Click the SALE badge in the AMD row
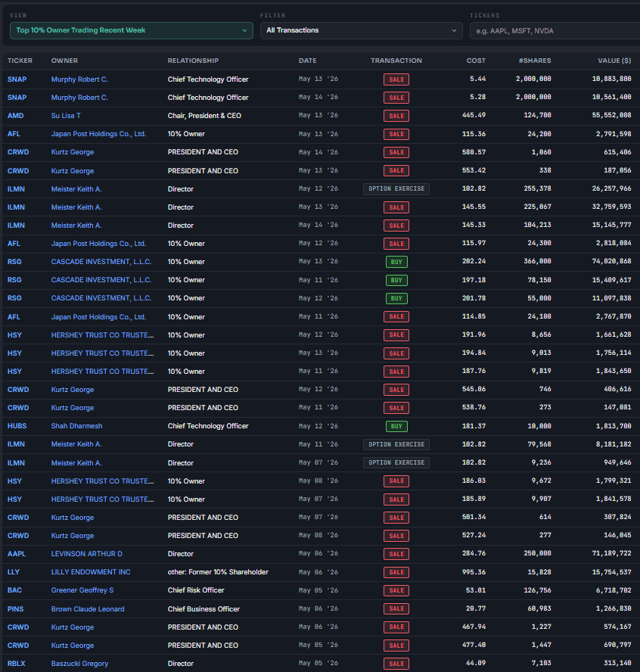 tap(396, 116)
